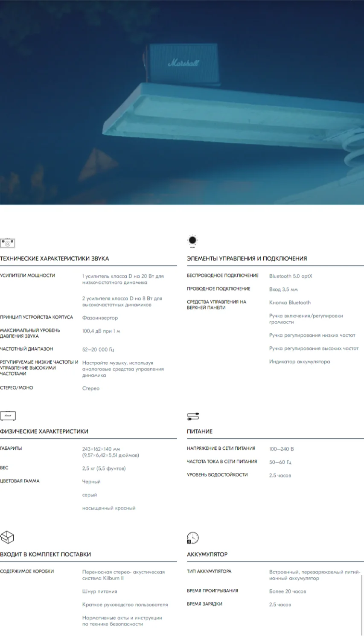The width and height of the screenshot is (364, 640).
Task: Click label СРЕДСТВА УПРАВЛЕНИЯ НА ВЕРХНЕЙ ПАНЕЛИ
Action: click(x=217, y=305)
